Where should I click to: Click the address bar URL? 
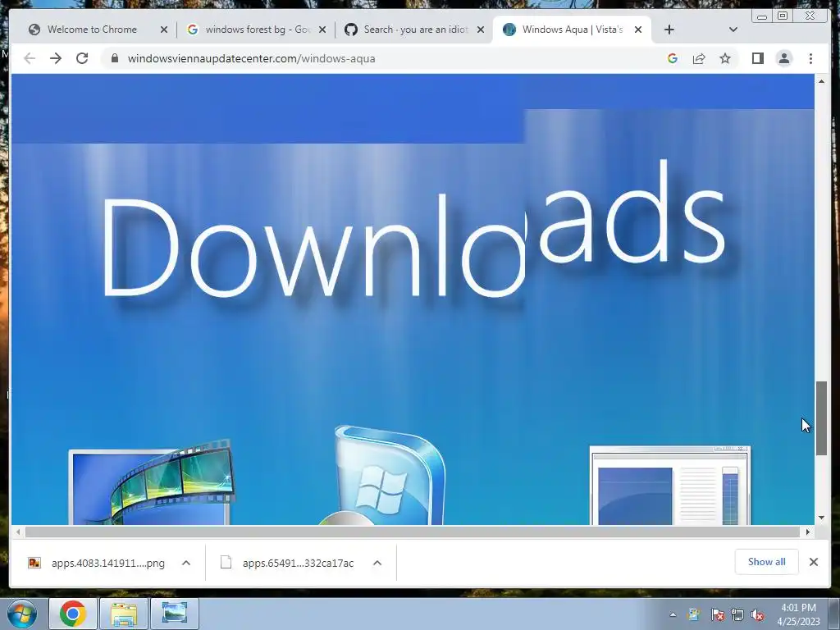click(251, 58)
